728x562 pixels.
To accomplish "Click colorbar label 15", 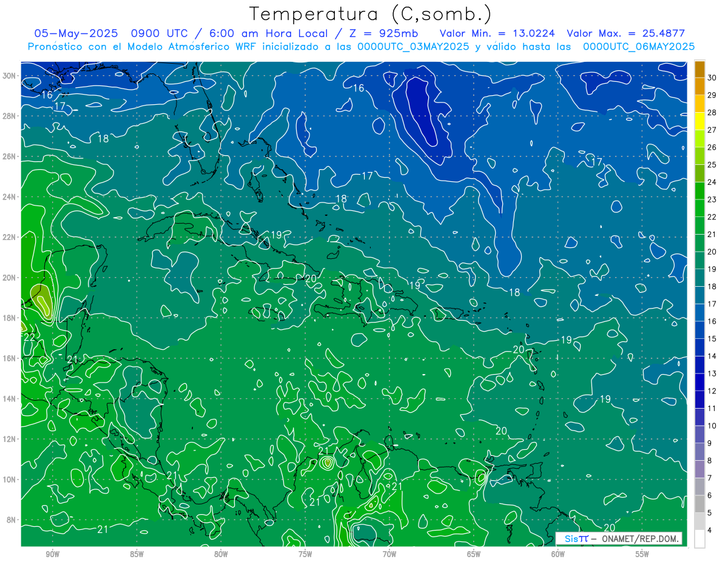I will pyautogui.click(x=712, y=338).
